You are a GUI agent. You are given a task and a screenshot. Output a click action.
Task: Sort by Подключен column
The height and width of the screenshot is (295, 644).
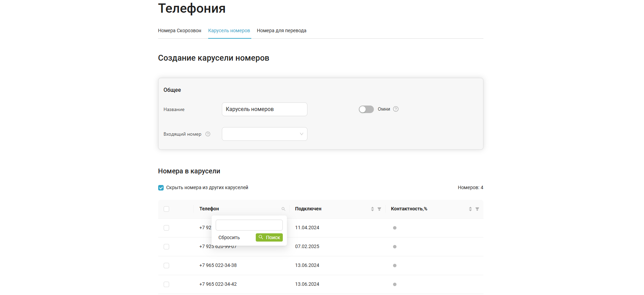(x=372, y=209)
